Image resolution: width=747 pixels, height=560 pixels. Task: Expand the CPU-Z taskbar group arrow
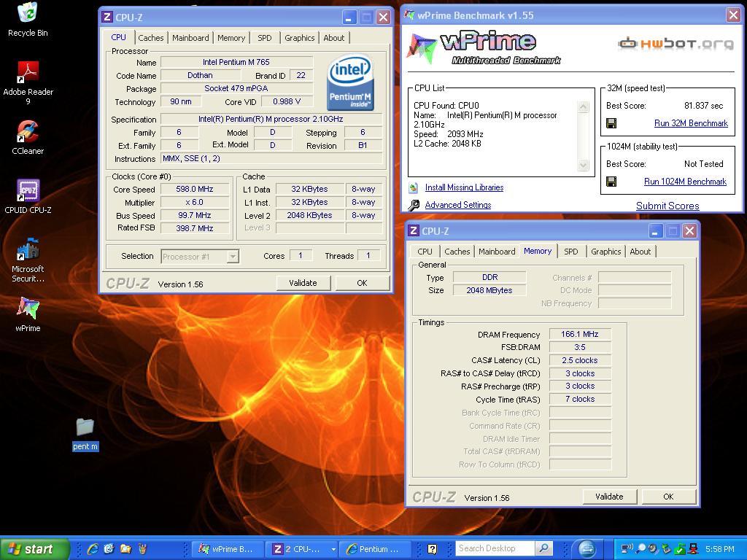[x=333, y=549]
